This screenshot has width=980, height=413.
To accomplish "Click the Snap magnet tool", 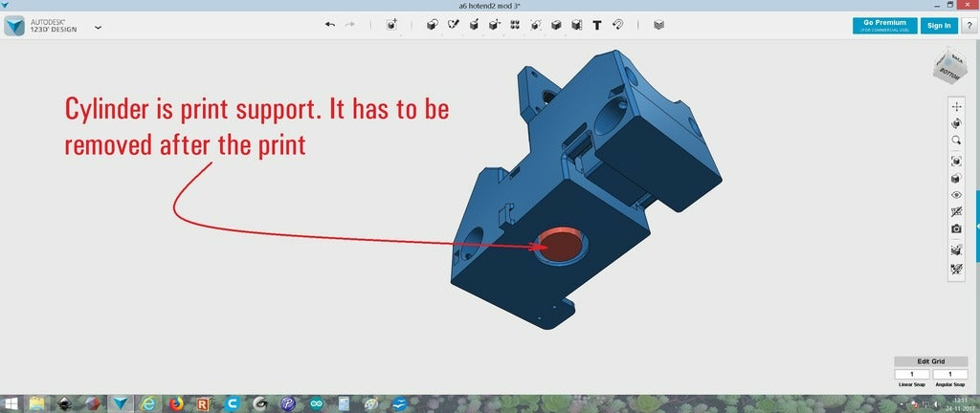I will tap(617, 26).
